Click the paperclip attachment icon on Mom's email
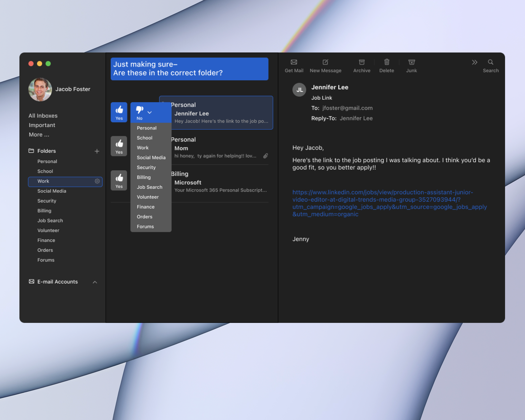Screen dimensions: 525x420 (x=266, y=156)
